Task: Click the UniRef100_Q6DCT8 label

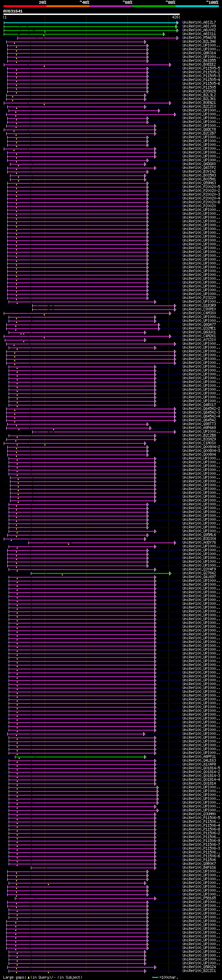Action: pyautogui.click(x=199, y=129)
